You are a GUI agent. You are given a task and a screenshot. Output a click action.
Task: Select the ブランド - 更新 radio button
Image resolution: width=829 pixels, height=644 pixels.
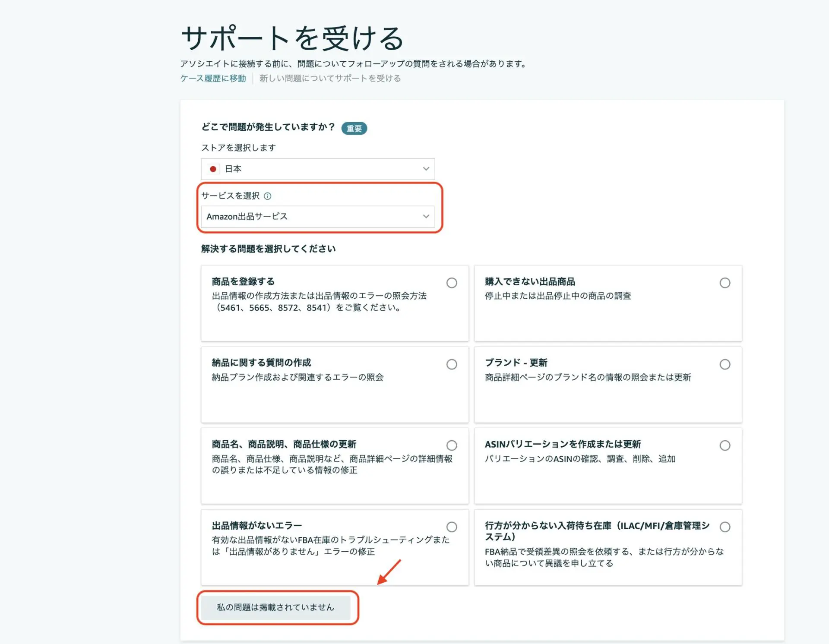(725, 364)
